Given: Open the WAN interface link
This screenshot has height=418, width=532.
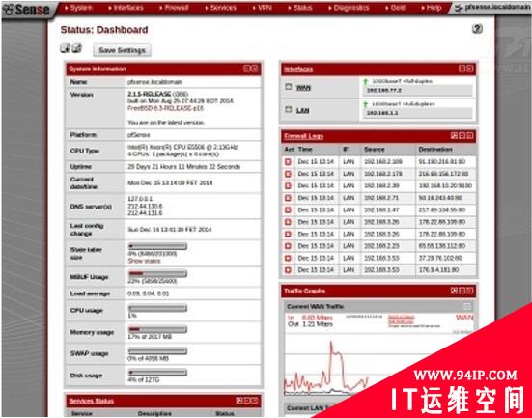Looking at the screenshot, I should pyautogui.click(x=303, y=88).
